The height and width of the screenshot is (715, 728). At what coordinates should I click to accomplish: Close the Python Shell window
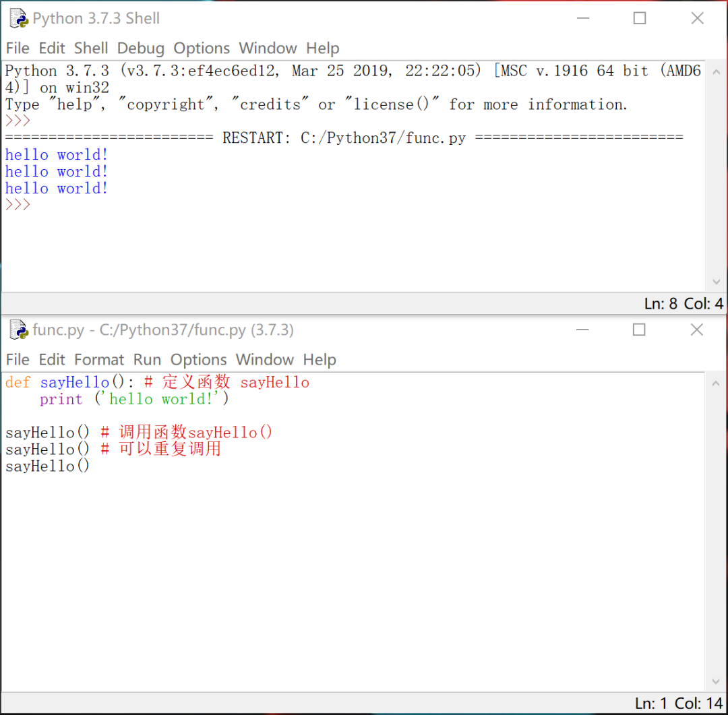click(x=698, y=18)
